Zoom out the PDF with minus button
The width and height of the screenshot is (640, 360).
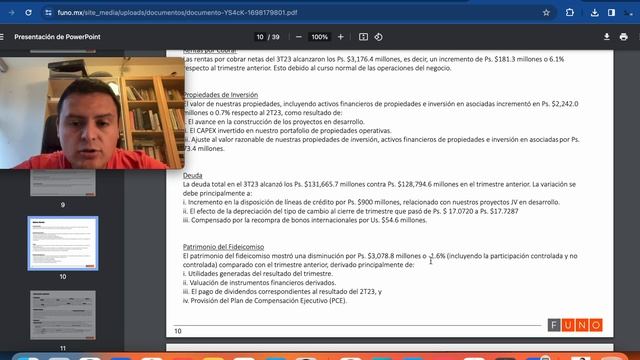pos(299,37)
